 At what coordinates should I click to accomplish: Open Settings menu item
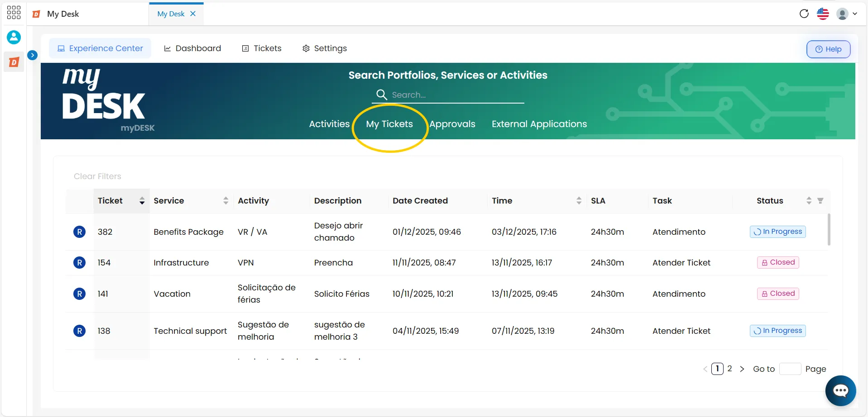pyautogui.click(x=325, y=48)
